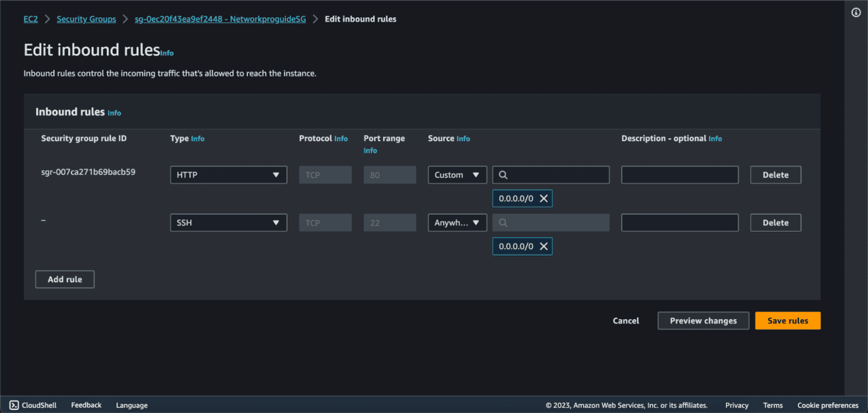The height and width of the screenshot is (413, 868).
Task: Click search icon in HTTP rule source field
Action: pos(503,175)
